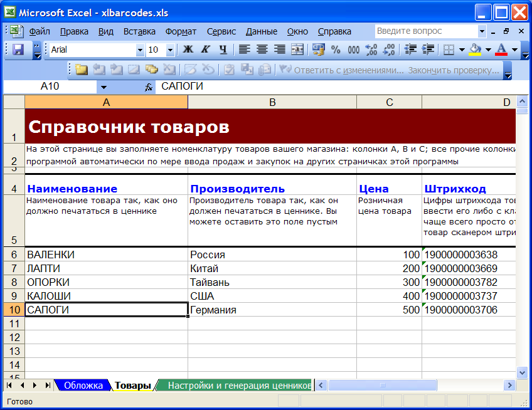Toggle italic formatting (К)
The image size is (532, 410).
coord(205,50)
